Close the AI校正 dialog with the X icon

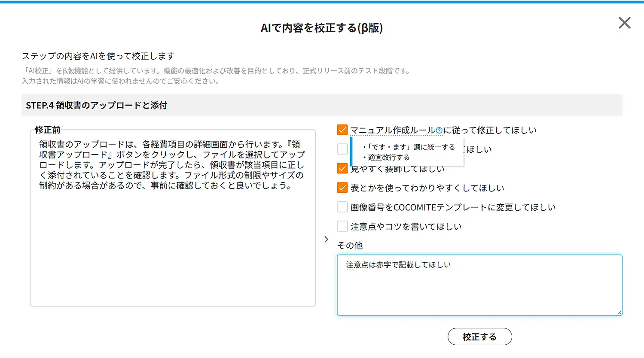pyautogui.click(x=624, y=23)
